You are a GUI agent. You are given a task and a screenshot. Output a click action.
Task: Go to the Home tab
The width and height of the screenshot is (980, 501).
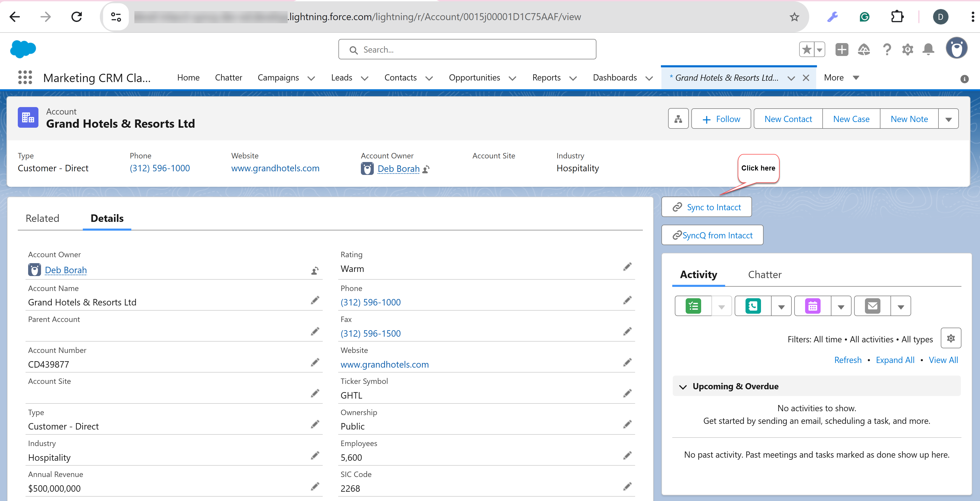(x=188, y=78)
